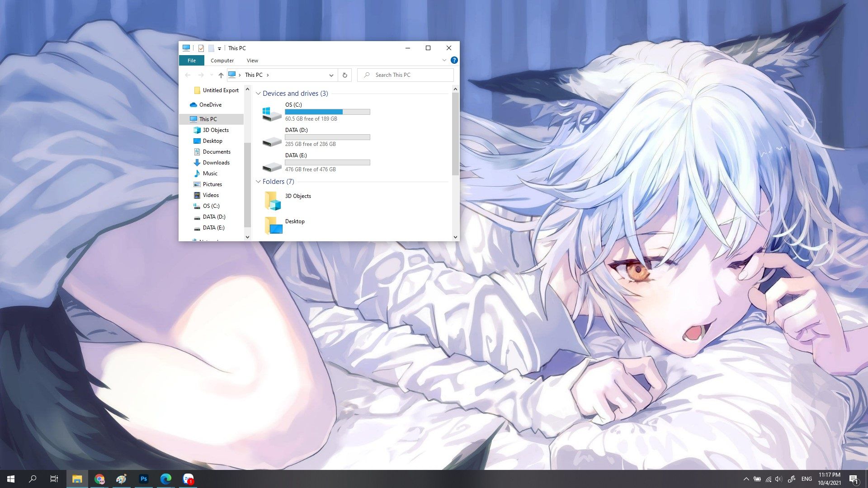
Task: Open the Wi-Fi network tray icon
Action: point(768,479)
